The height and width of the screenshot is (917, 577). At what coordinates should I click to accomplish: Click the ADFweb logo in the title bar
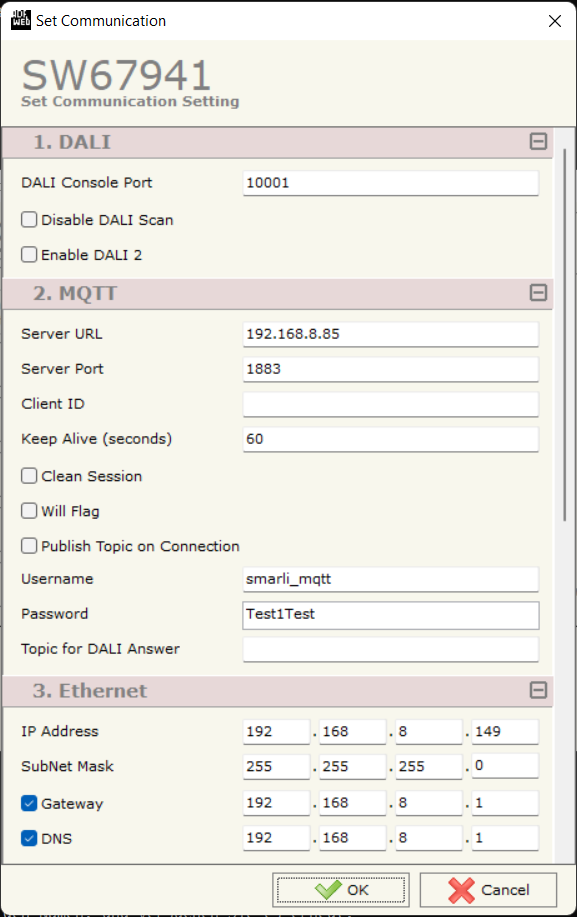point(19,19)
